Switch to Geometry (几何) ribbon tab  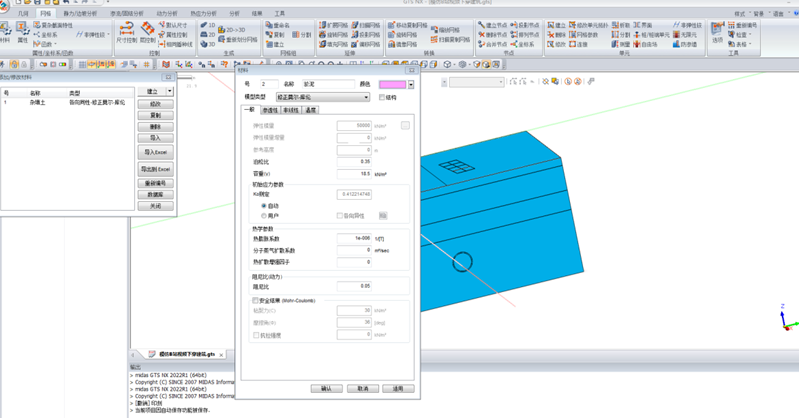(23, 13)
